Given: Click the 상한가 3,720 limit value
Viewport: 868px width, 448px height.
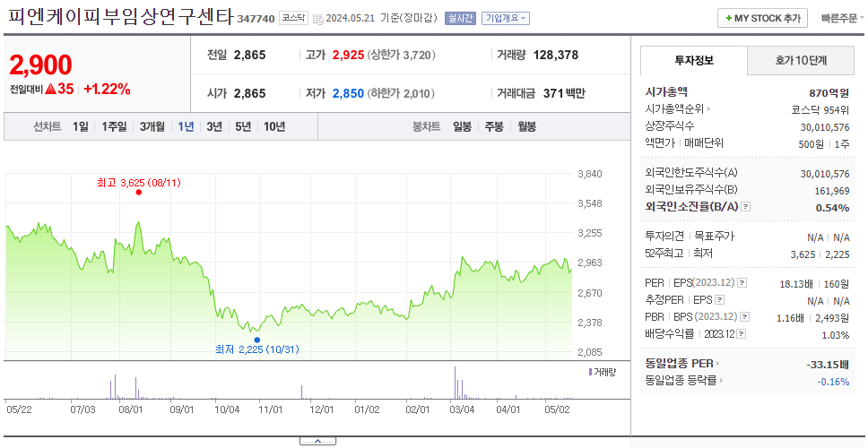Looking at the screenshot, I should point(402,55).
